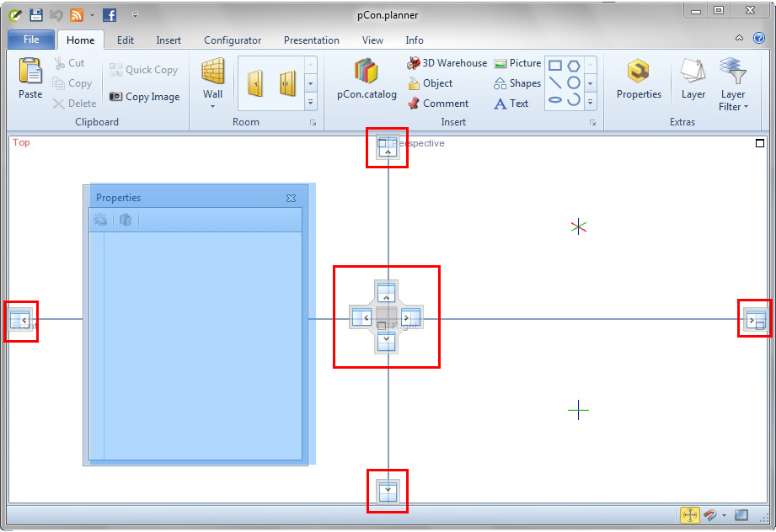
Task: Click Object in the Insert group
Action: [x=430, y=83]
